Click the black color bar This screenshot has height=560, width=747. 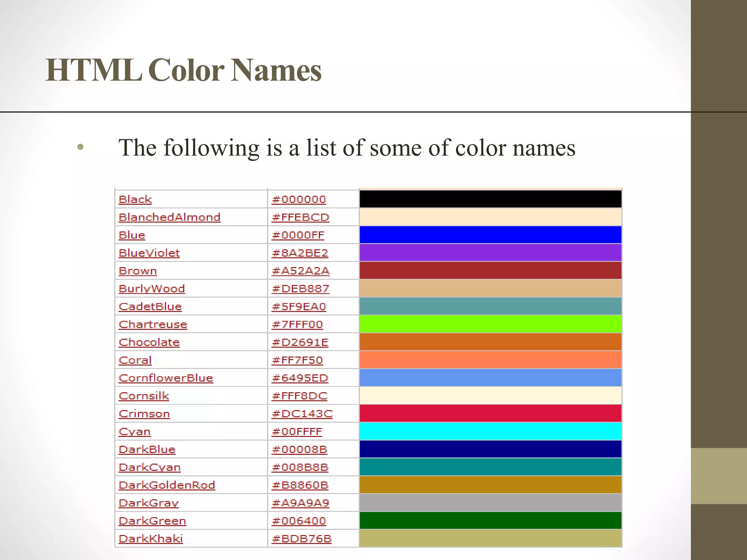[491, 199]
